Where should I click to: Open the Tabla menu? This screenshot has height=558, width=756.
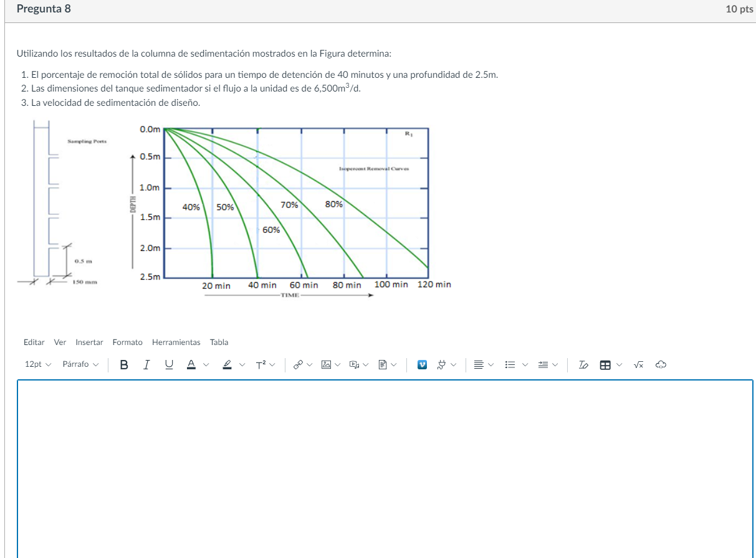click(219, 342)
